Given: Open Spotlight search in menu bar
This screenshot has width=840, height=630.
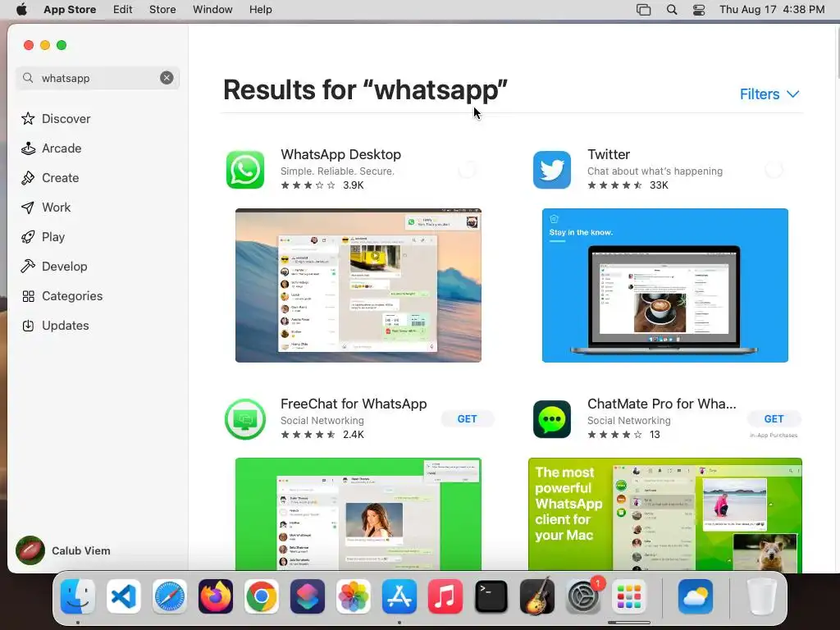Looking at the screenshot, I should pos(672,10).
